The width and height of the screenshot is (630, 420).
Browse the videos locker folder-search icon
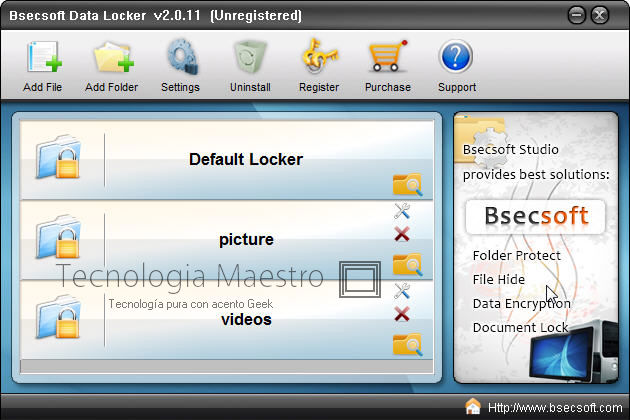(x=407, y=345)
